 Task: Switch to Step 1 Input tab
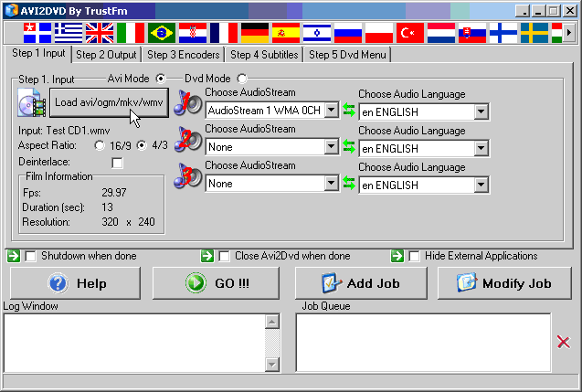point(38,53)
